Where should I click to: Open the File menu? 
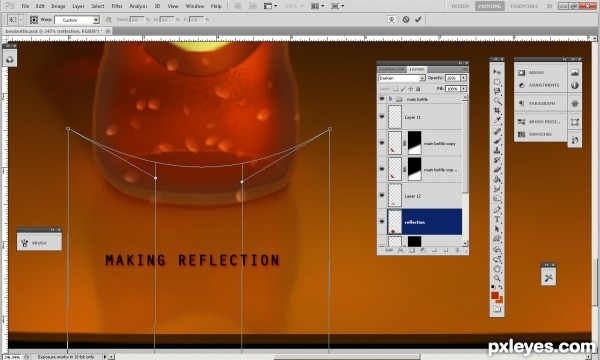click(x=25, y=6)
